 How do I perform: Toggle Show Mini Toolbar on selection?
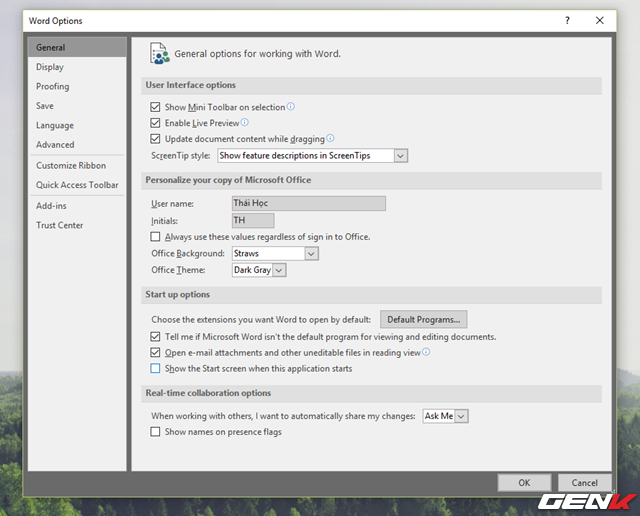click(155, 107)
